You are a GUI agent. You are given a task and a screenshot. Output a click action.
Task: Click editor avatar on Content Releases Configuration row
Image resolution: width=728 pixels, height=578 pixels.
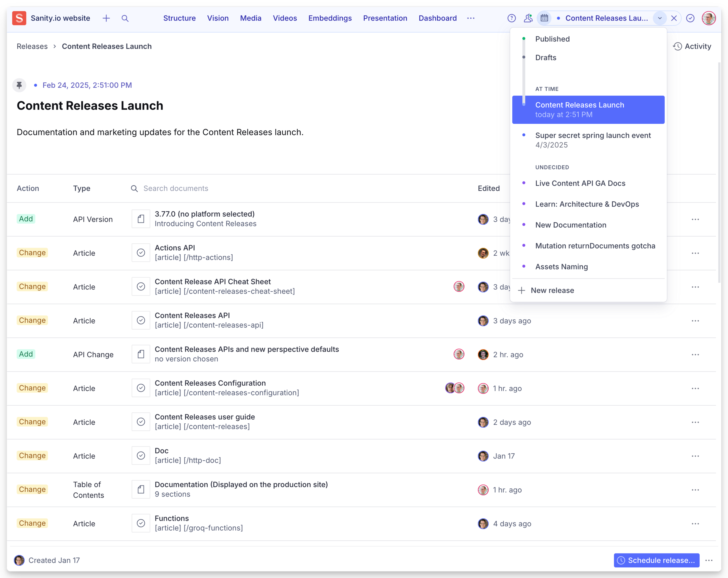click(x=483, y=389)
